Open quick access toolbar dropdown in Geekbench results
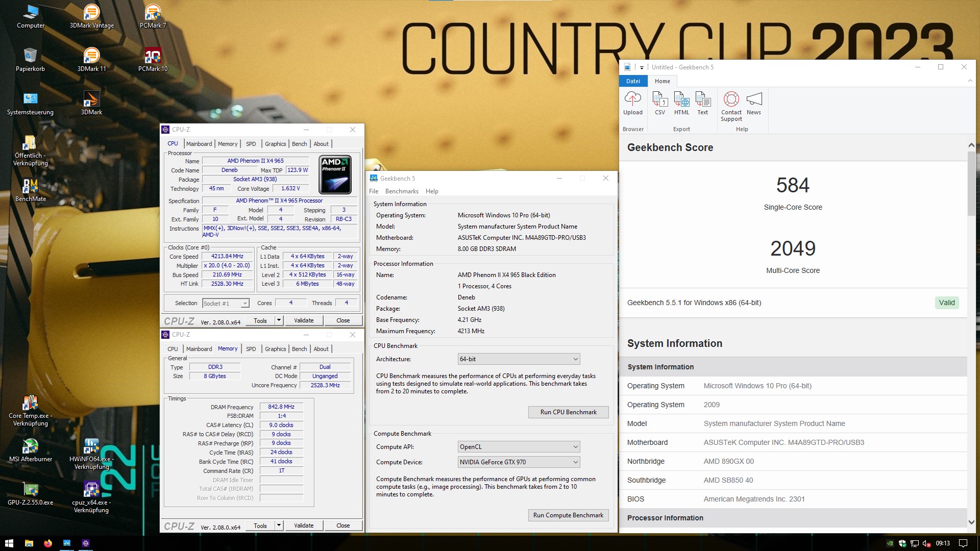The width and height of the screenshot is (980, 551). pyautogui.click(x=642, y=67)
